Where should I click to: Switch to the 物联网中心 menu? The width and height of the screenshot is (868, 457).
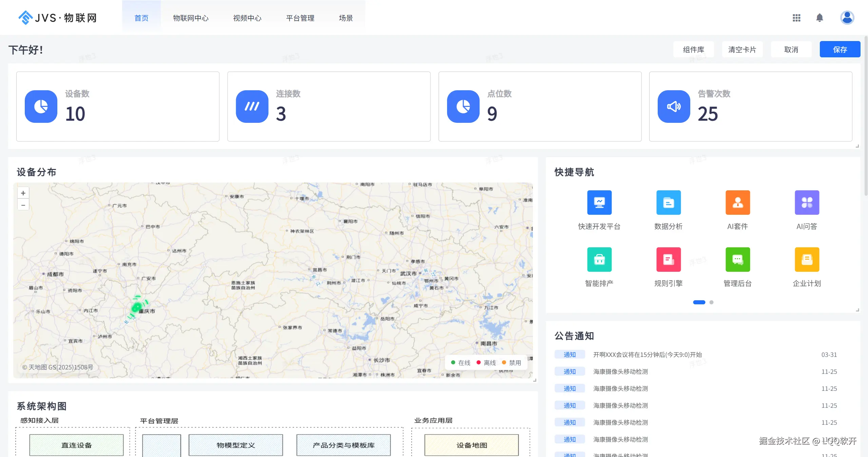(191, 18)
